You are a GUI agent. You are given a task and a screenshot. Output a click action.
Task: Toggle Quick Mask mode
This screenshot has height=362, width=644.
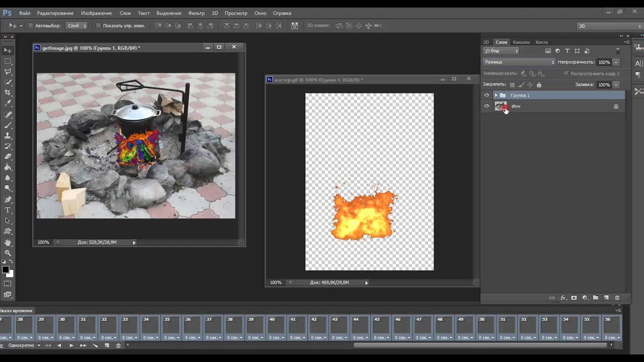[x=8, y=284]
